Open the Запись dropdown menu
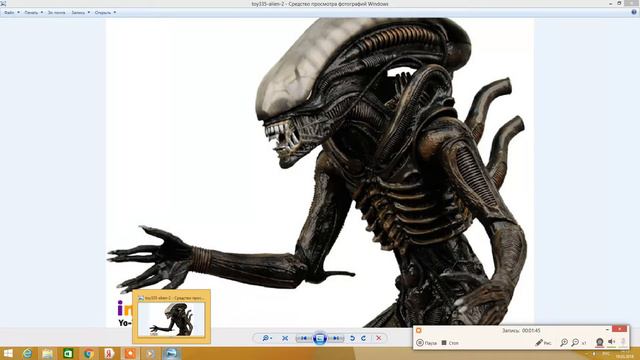The height and width of the screenshot is (360, 640). coord(80,13)
